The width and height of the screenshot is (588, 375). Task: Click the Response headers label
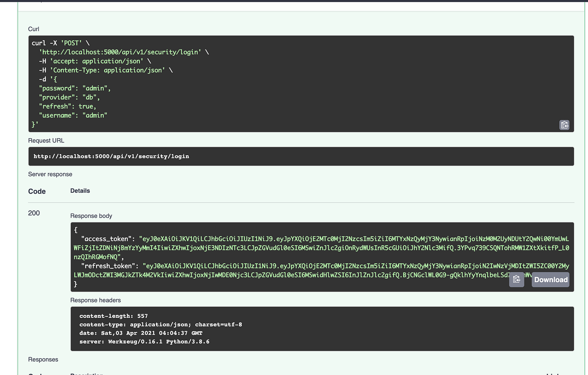click(x=95, y=300)
